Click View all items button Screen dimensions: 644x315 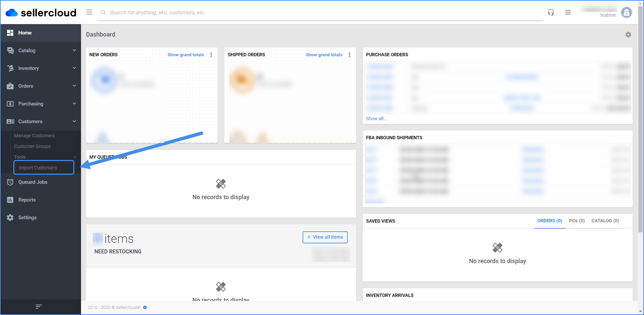pos(325,237)
